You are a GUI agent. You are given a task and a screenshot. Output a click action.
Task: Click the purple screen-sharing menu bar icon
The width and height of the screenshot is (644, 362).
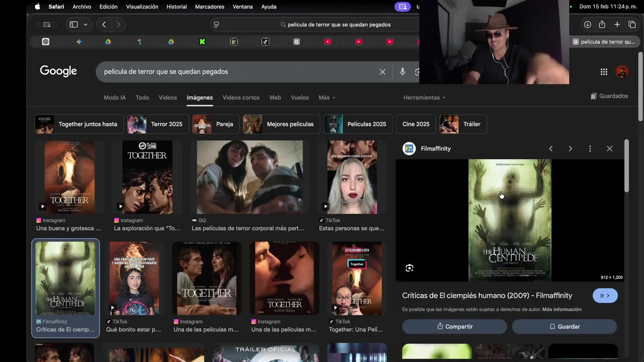[x=402, y=7]
